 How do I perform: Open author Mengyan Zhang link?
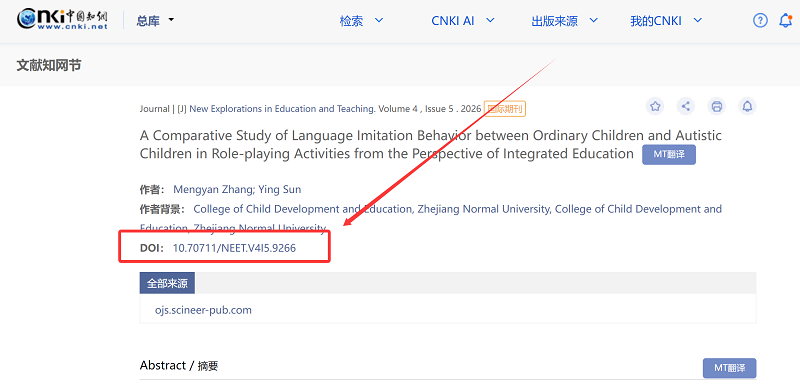click(213, 190)
